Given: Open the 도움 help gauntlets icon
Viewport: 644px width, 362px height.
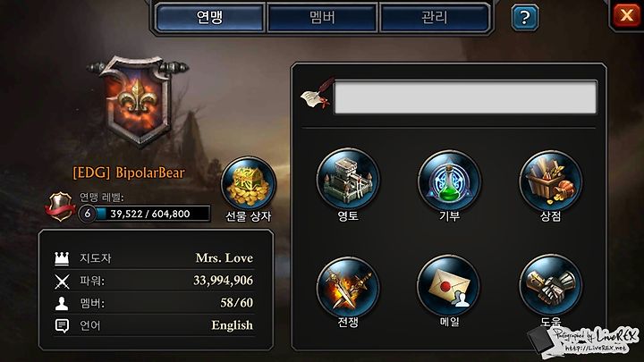Looking at the screenshot, I should (x=550, y=286).
